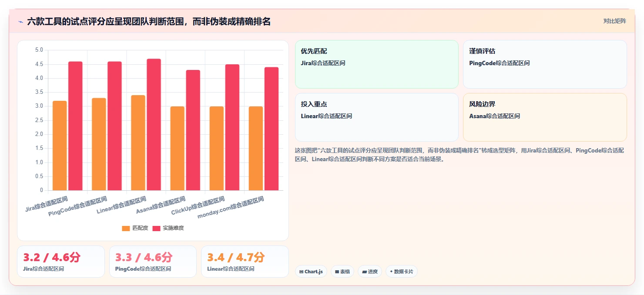Click PingCode's red 实施难度 bar
The width and height of the screenshot is (644, 295).
coord(114,126)
